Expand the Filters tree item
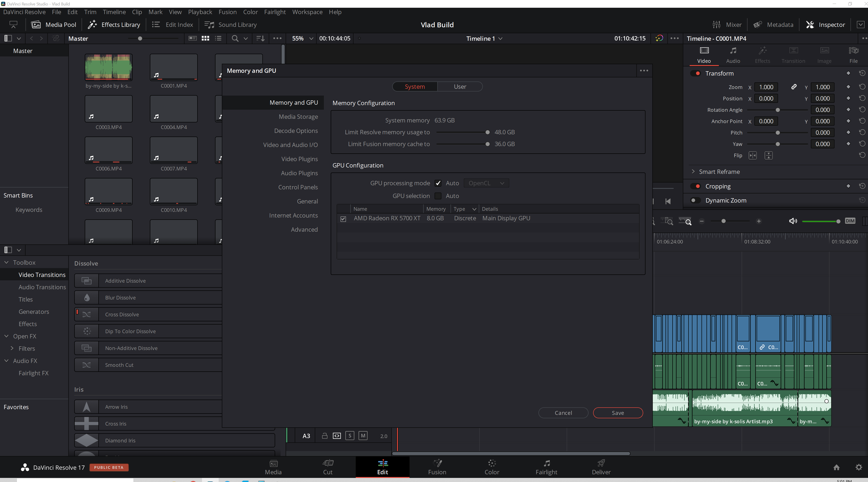The image size is (868, 482). coord(12,348)
